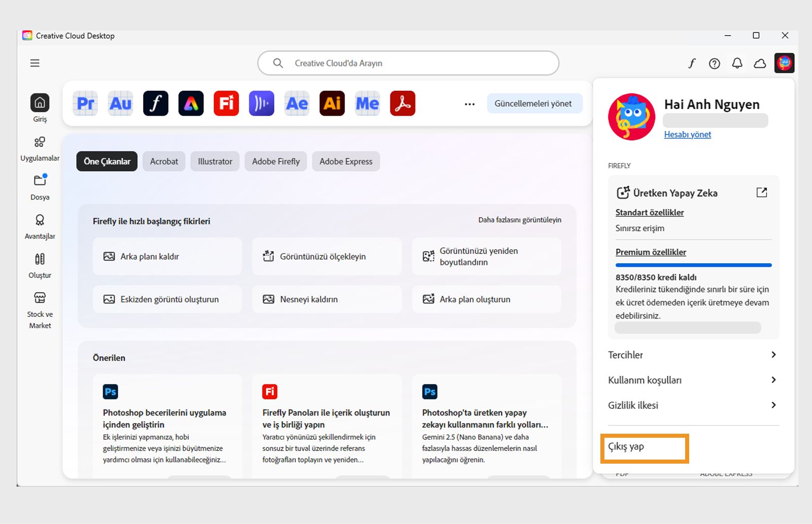Open Stock ve Market in sidebar

pos(40,310)
